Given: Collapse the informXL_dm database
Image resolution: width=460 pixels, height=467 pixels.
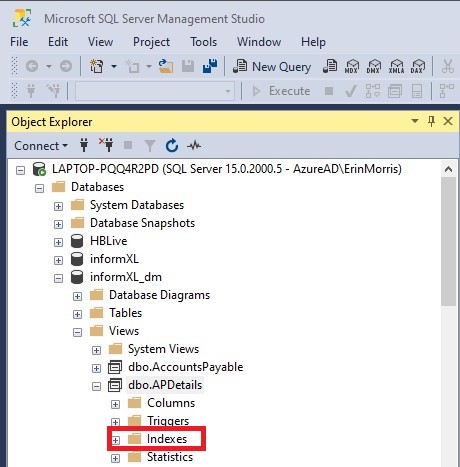Looking at the screenshot, I should [x=58, y=278].
